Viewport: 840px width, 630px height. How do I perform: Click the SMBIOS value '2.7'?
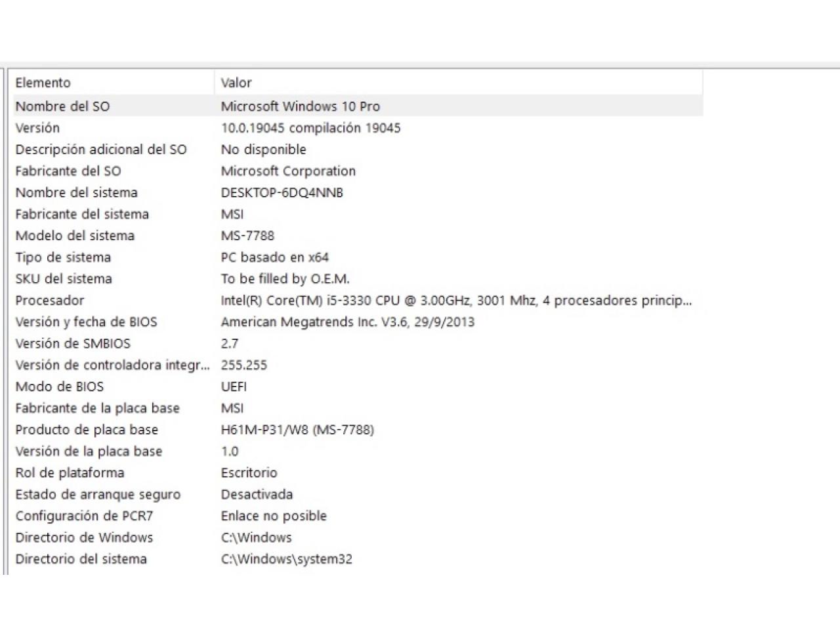pyautogui.click(x=230, y=344)
